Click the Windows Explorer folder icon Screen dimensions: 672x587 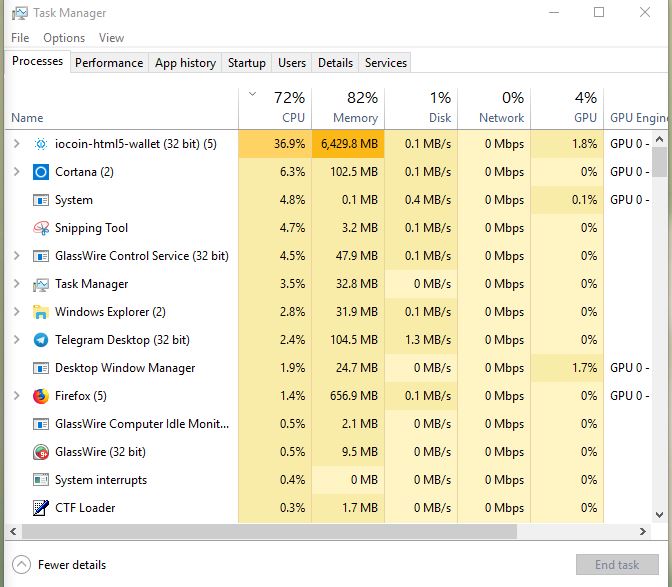(41, 312)
